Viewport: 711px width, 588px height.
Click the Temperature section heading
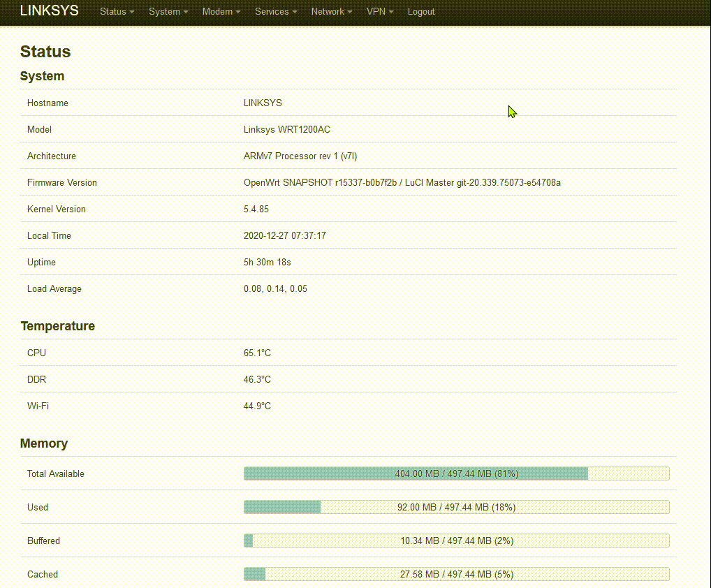coord(57,326)
